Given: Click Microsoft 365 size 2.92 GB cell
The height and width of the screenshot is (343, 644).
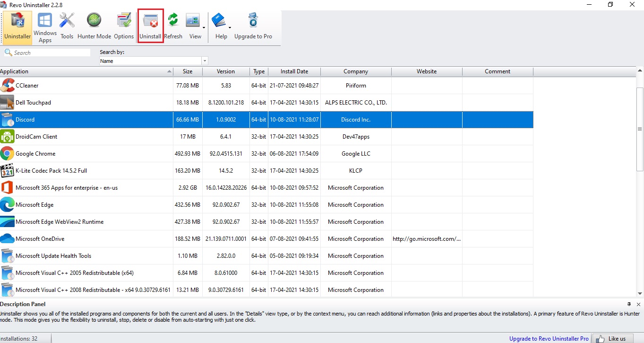Looking at the screenshot, I should pyautogui.click(x=188, y=188).
